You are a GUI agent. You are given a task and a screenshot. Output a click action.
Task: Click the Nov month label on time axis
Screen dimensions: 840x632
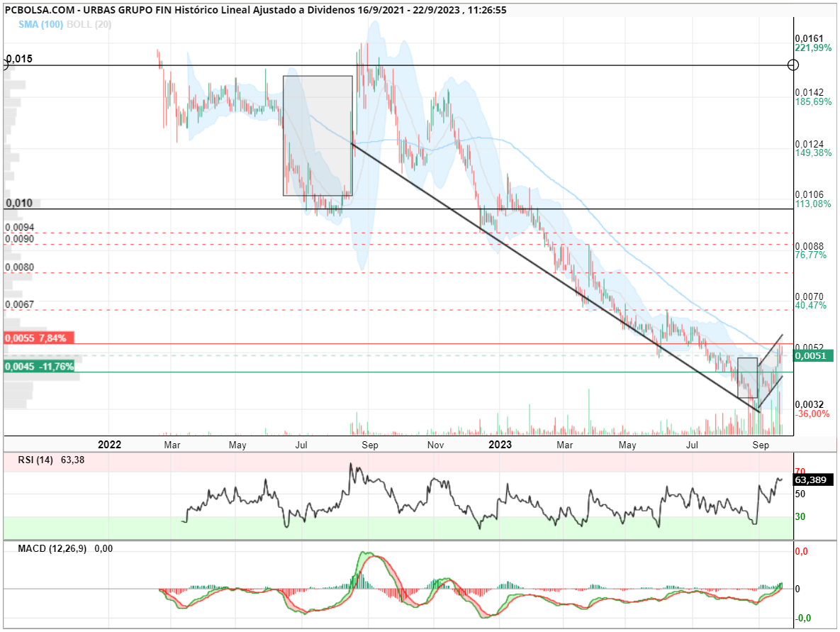[435, 445]
